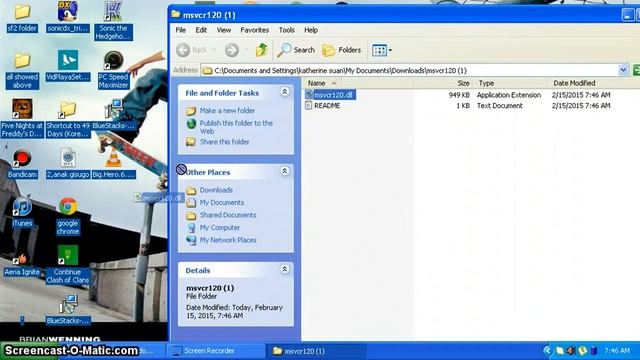Select Five Nights at Freddy's icon

coord(22,119)
